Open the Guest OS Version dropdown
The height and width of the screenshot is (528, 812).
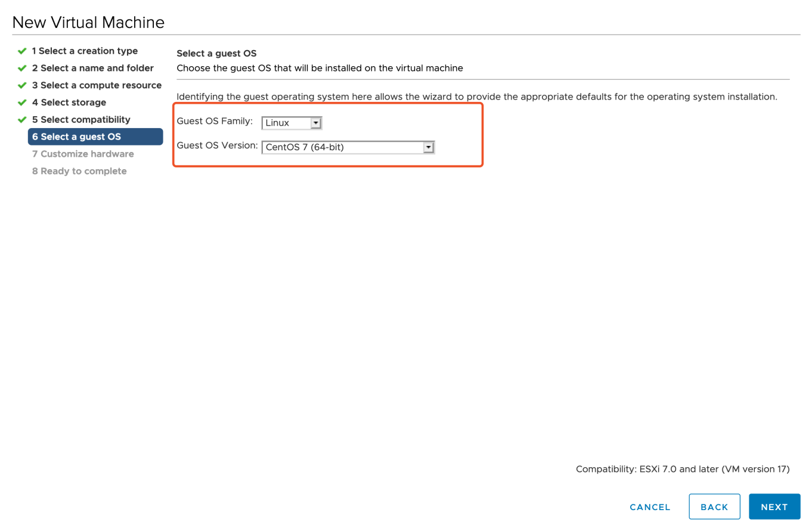click(x=348, y=147)
